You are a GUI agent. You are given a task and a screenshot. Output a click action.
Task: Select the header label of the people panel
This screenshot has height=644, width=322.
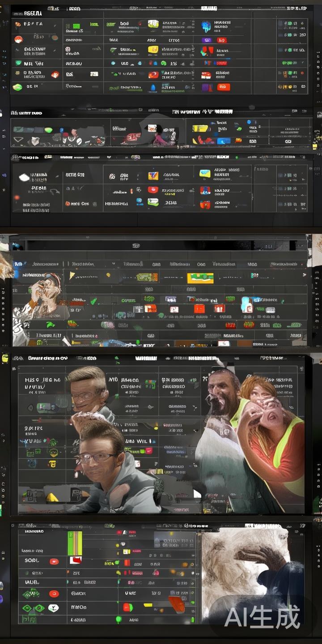pyautogui.click(x=48, y=358)
